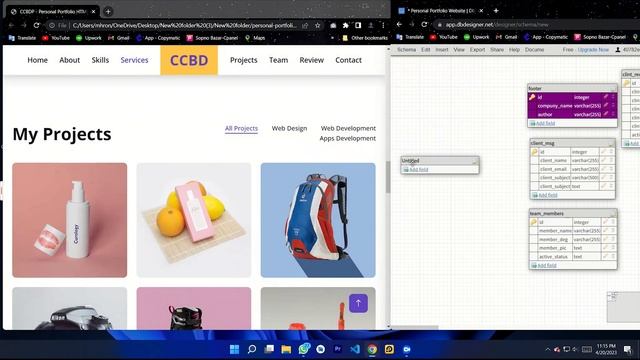Image resolution: width=640 pixels, height=360 pixels.
Task: Open the Edit menu in dbdesigner
Action: click(426, 49)
